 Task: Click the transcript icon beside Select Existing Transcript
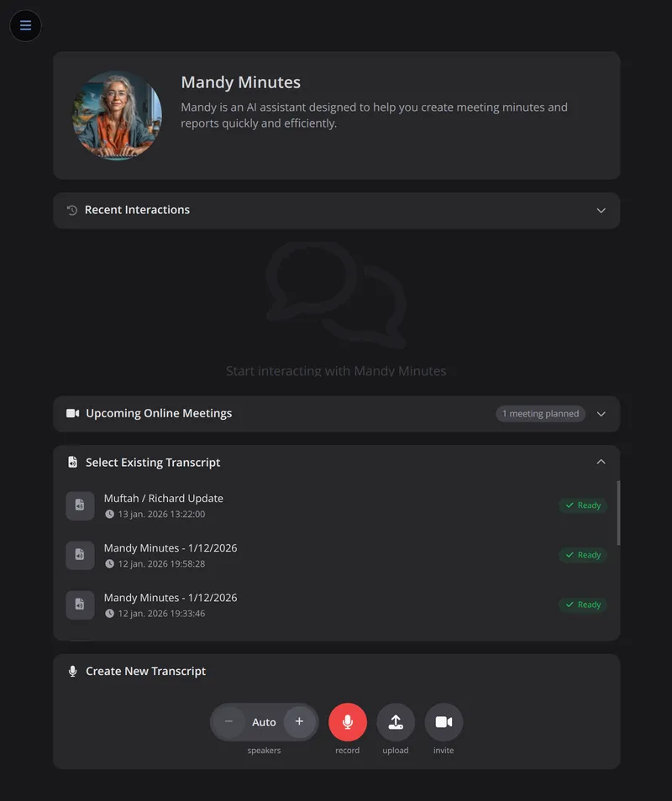tap(71, 462)
